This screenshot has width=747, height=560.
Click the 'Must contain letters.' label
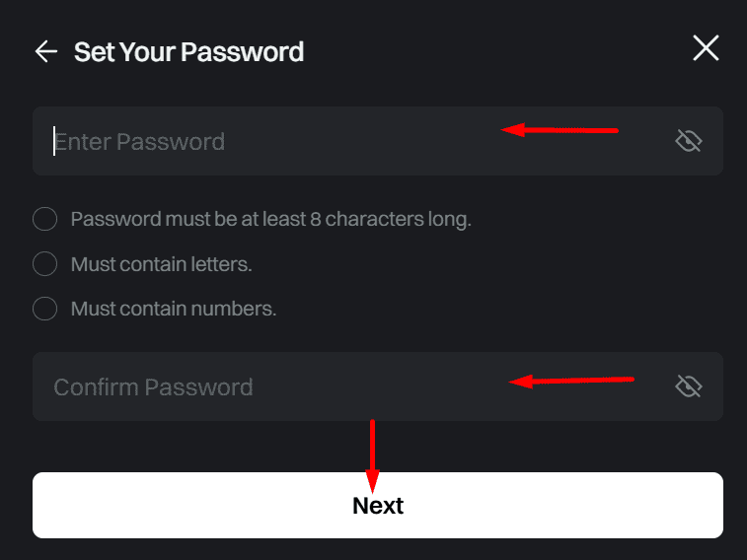161,264
